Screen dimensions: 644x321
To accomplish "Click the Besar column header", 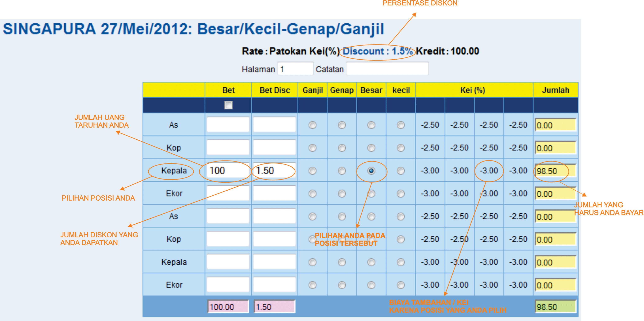I will tap(371, 90).
